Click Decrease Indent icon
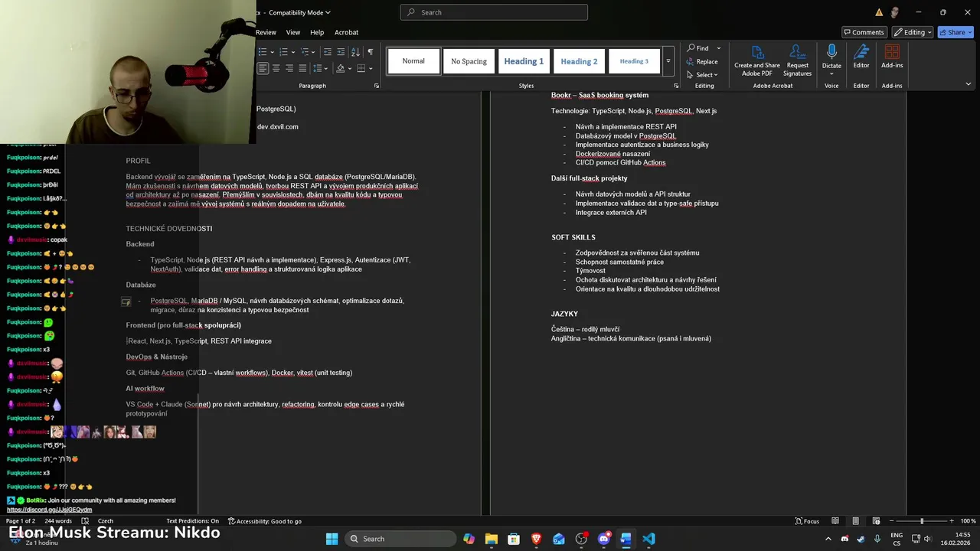The image size is (980, 551). coord(328,52)
